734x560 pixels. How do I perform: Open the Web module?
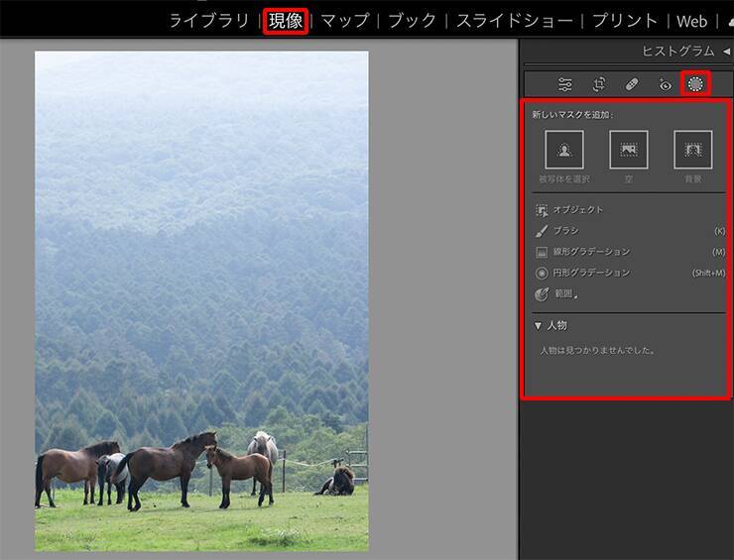pyautogui.click(x=692, y=21)
